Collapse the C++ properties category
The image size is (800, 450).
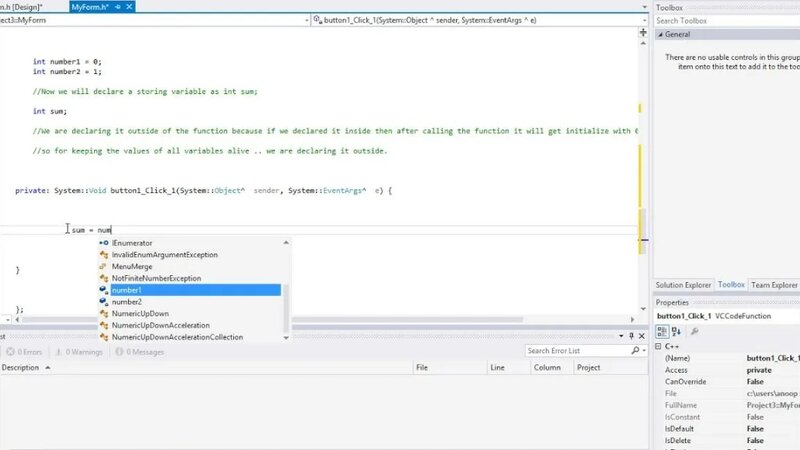click(658, 346)
